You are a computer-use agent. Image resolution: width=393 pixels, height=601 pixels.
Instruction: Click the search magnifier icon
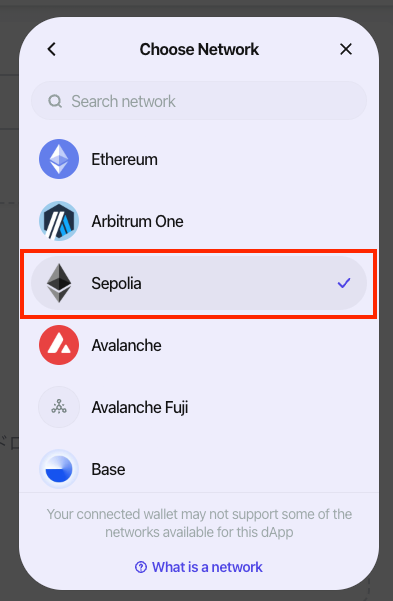point(55,102)
